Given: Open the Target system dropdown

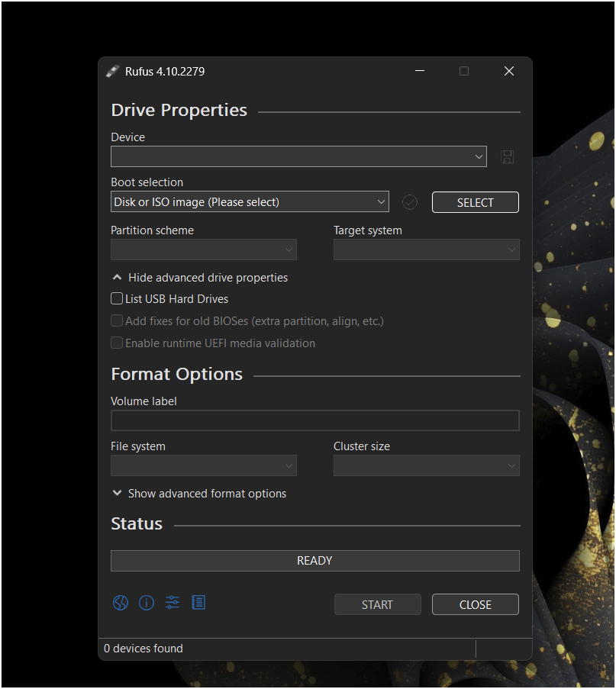Looking at the screenshot, I should [x=427, y=250].
